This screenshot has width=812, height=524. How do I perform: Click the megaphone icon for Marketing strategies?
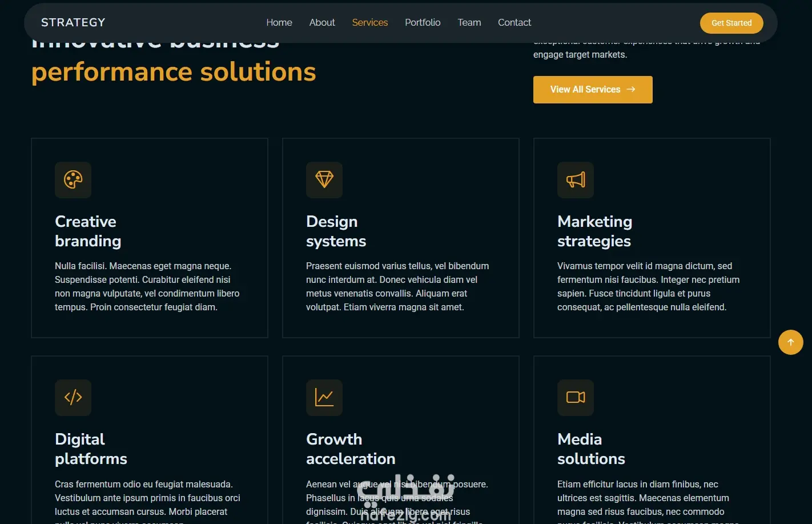point(576,179)
